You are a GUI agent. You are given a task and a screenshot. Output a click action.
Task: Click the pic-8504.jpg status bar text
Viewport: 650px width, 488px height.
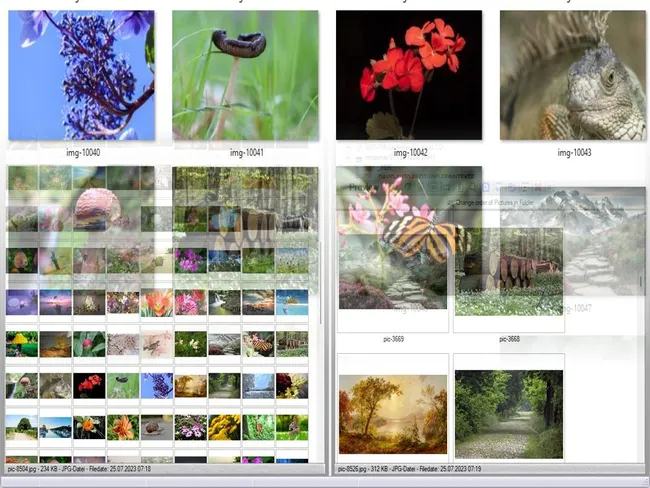[x=79, y=469]
